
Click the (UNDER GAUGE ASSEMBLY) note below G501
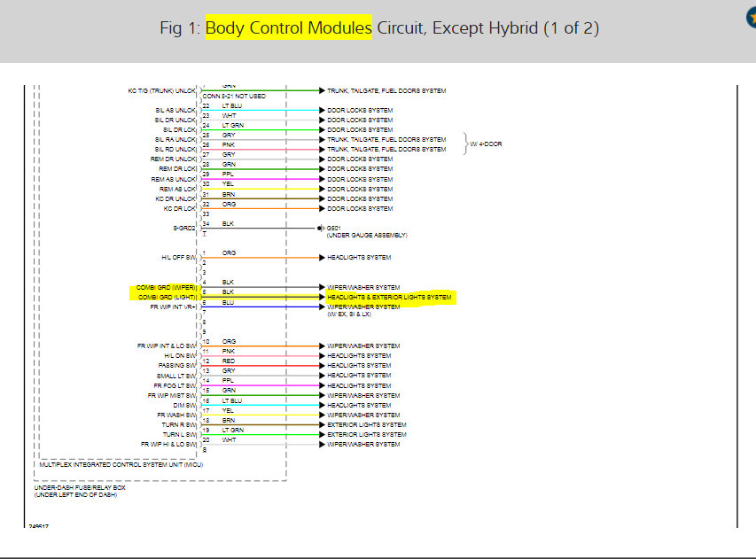coord(367,235)
